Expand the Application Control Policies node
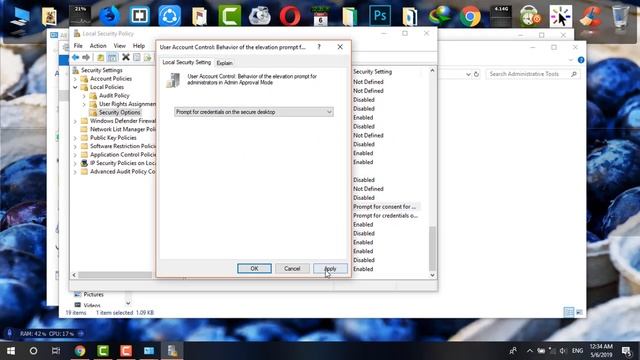 coord(75,155)
